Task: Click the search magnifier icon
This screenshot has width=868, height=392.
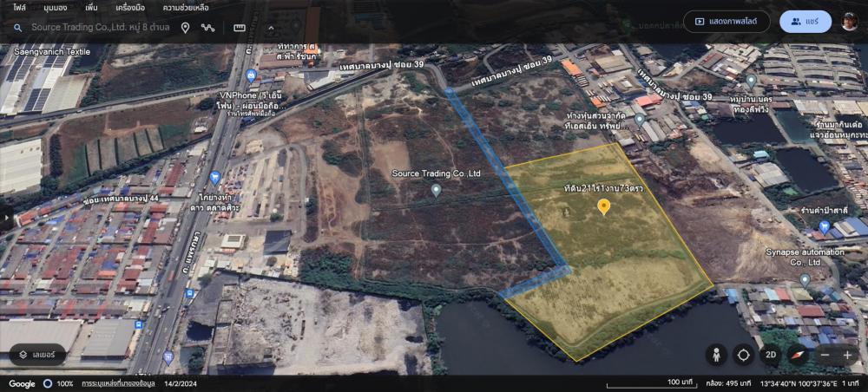Action: click(17, 28)
